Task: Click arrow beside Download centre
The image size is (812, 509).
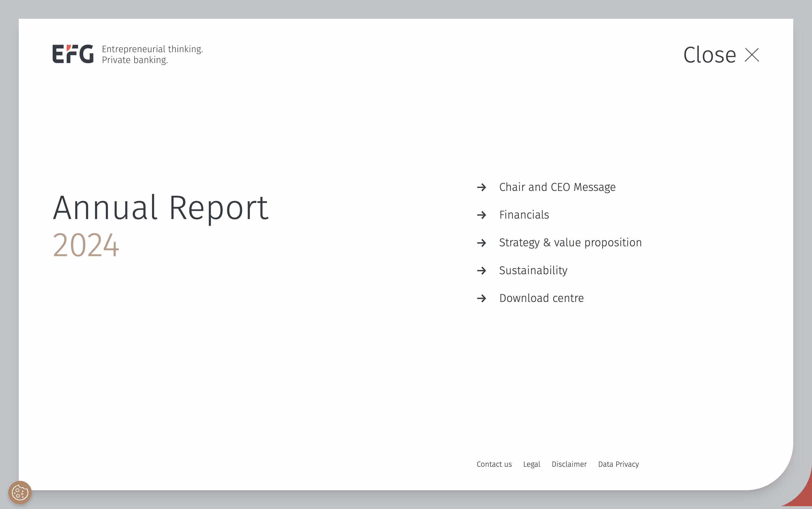Action: click(482, 298)
